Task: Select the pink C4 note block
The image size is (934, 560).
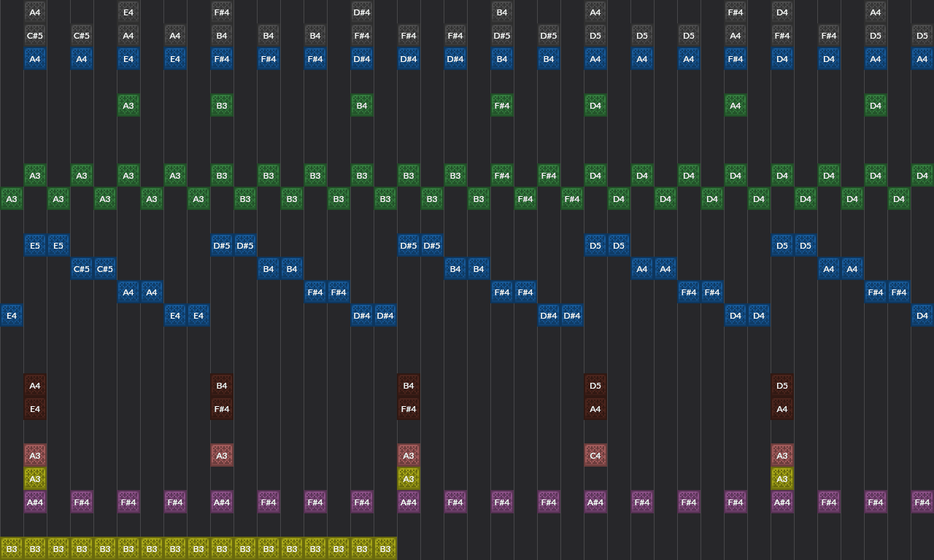Action: (595, 455)
